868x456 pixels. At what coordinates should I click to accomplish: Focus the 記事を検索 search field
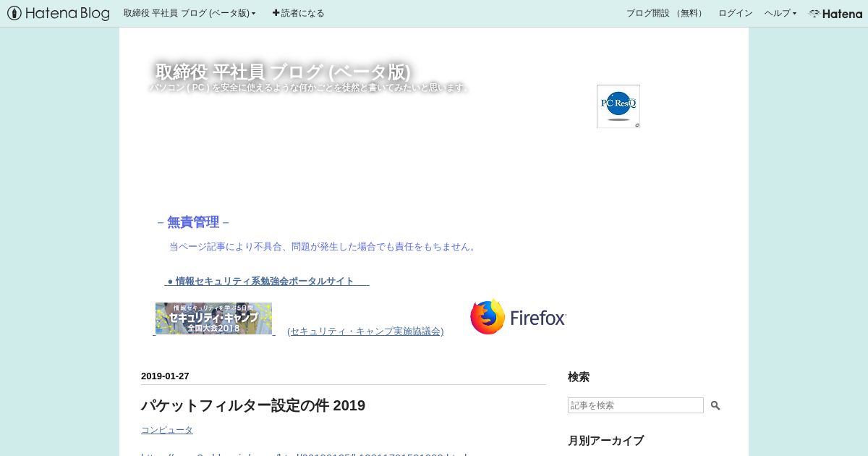(x=636, y=405)
